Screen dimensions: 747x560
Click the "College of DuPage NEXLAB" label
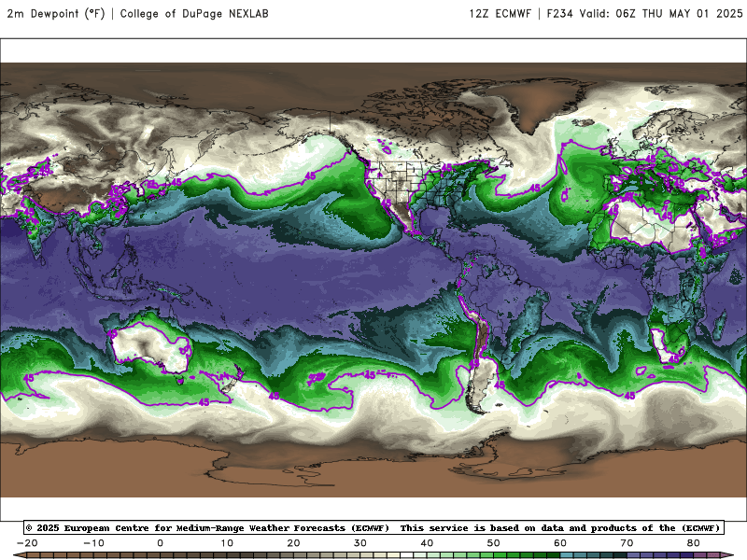click(194, 14)
